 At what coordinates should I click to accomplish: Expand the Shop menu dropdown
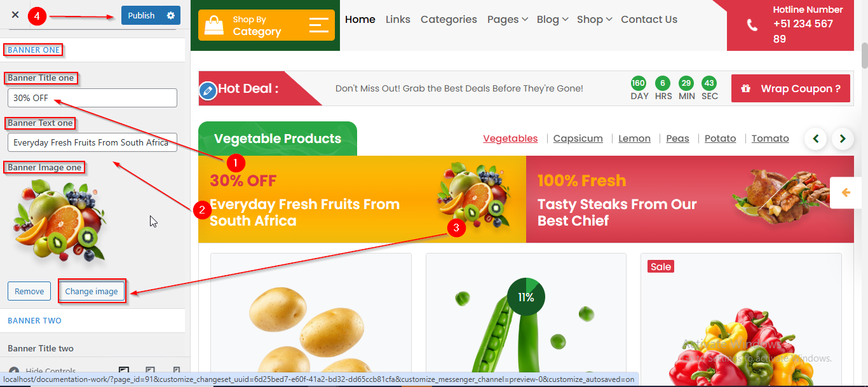pos(594,20)
